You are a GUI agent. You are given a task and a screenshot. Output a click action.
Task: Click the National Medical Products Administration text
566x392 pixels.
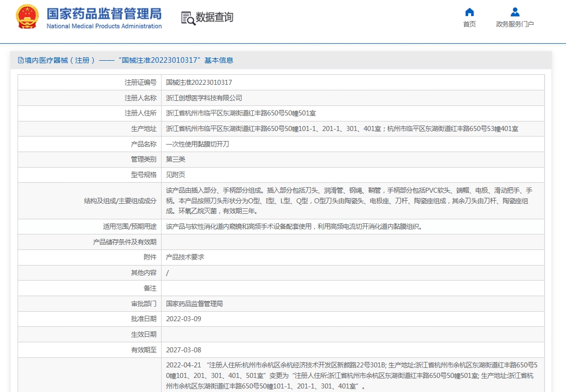[x=104, y=26]
